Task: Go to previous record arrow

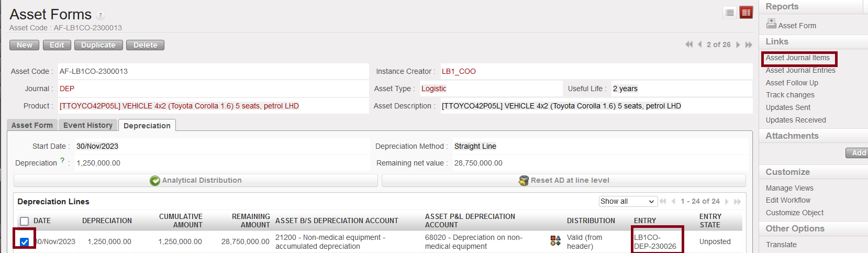Action: point(700,45)
